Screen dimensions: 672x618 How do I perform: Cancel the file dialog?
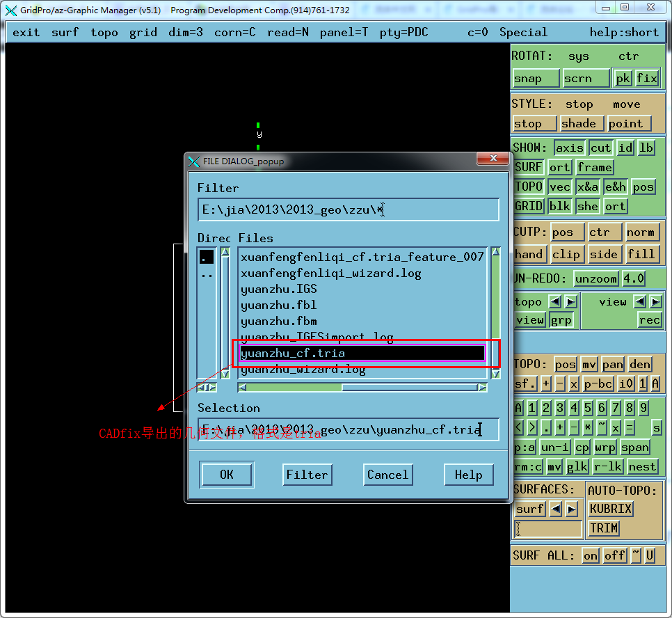tap(387, 475)
